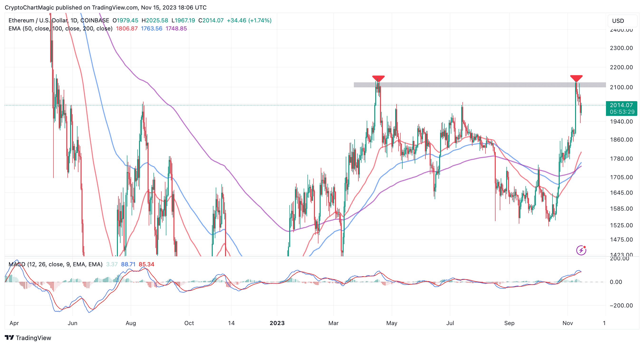Click the EMA 200 value 1748.85
644x346 pixels.
[176, 29]
